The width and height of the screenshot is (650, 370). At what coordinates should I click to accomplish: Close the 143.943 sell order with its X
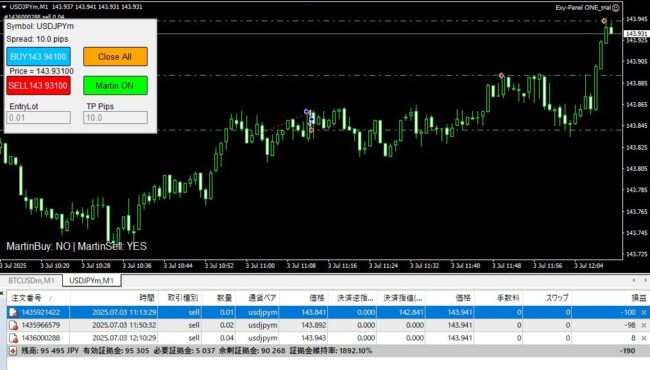[x=643, y=338]
